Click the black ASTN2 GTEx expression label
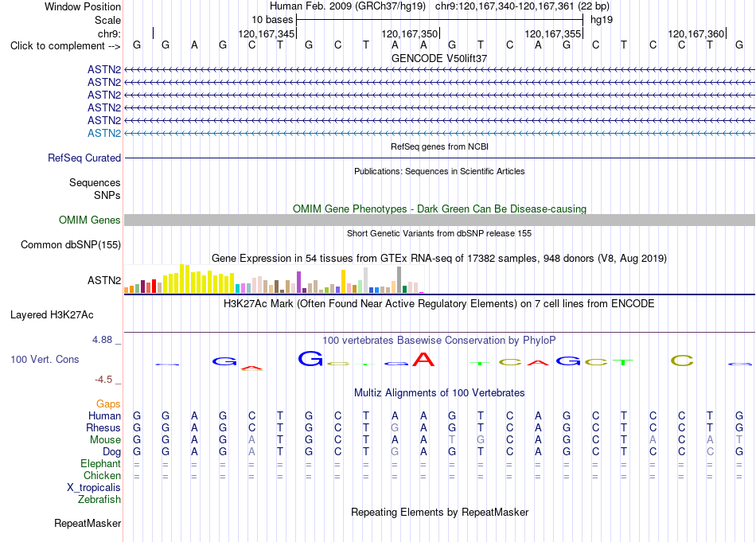The height and width of the screenshot is (542, 756). (104, 280)
